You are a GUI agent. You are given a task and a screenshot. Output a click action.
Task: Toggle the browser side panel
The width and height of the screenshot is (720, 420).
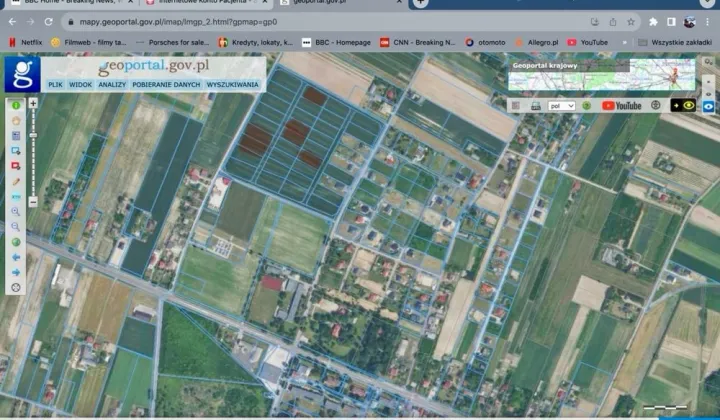[671, 22]
